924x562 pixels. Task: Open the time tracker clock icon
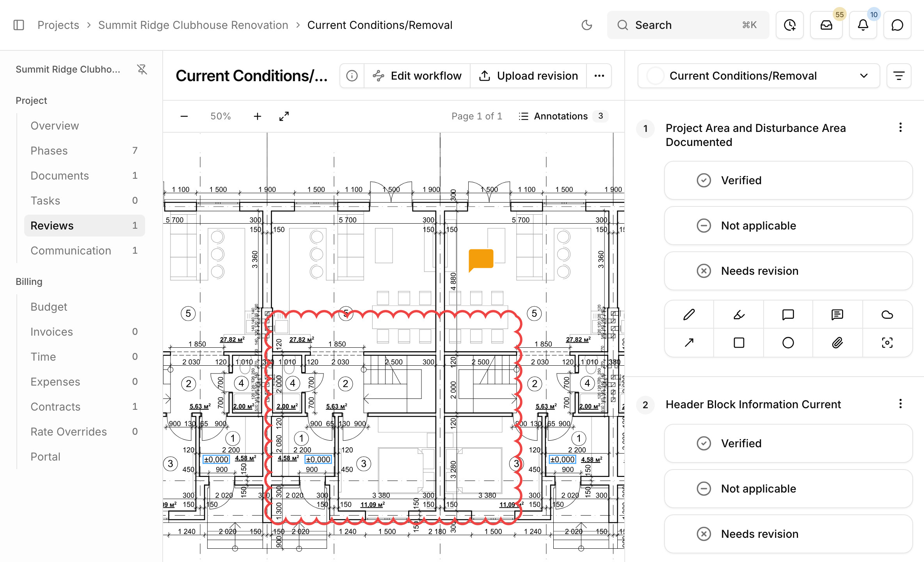point(789,25)
